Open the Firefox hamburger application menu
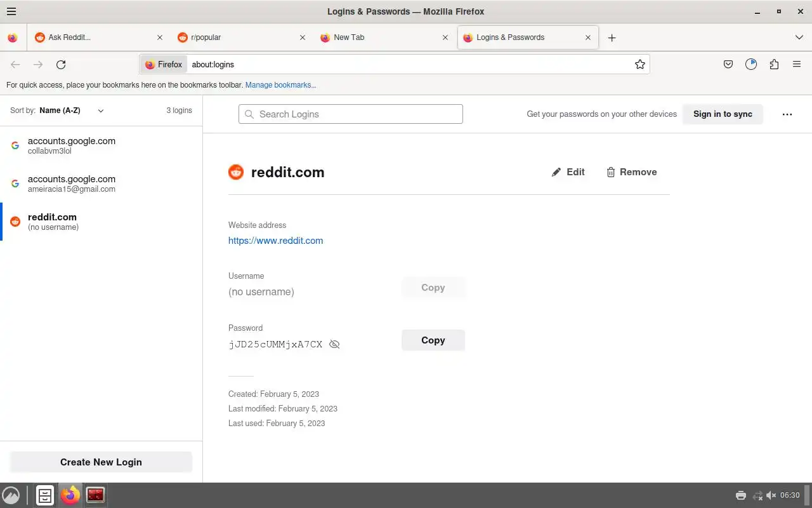Screen dimensions: 812x508 pyautogui.click(x=797, y=64)
